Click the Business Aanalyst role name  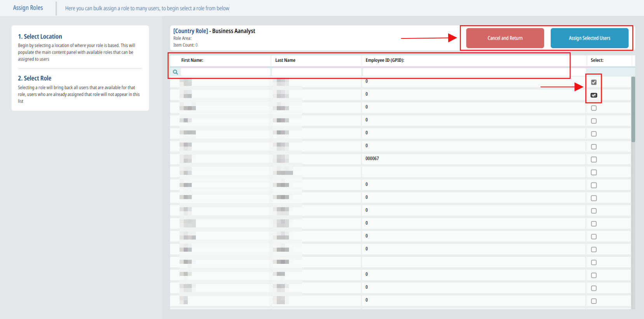coord(234,31)
